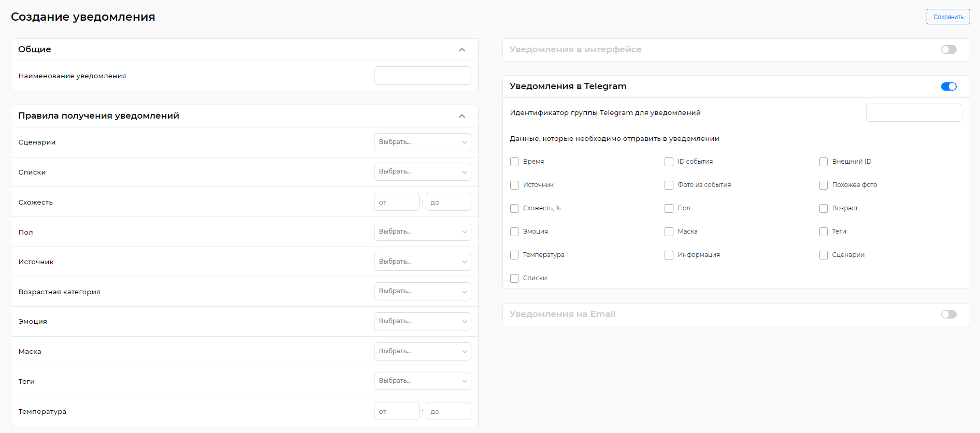Check the Время checkbox
The height and width of the screenshot is (433, 980).
click(x=514, y=162)
